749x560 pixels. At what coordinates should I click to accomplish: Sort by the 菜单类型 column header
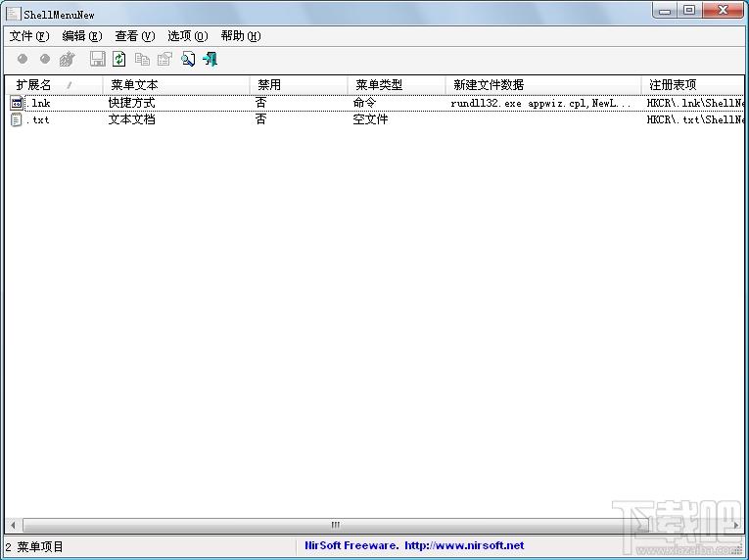pos(396,85)
